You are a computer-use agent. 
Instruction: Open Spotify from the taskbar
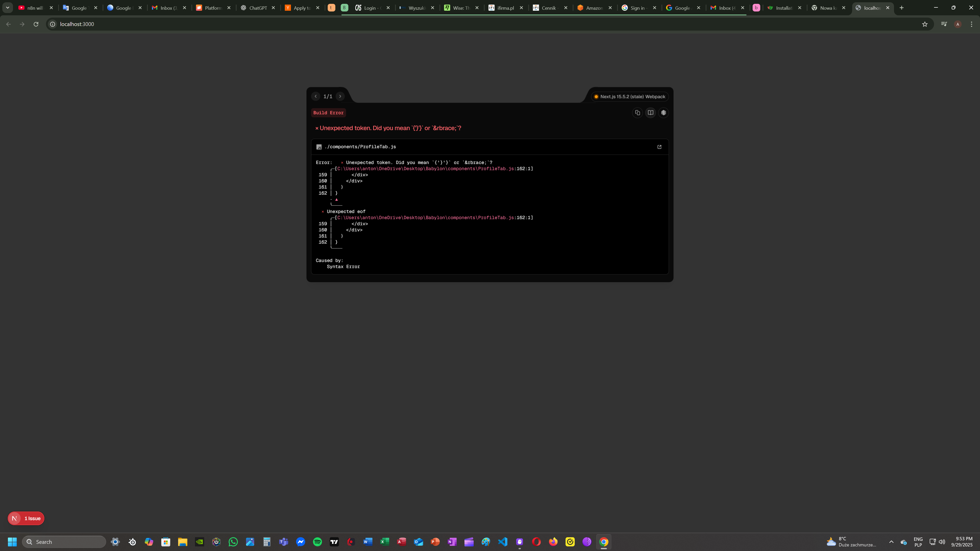317,542
